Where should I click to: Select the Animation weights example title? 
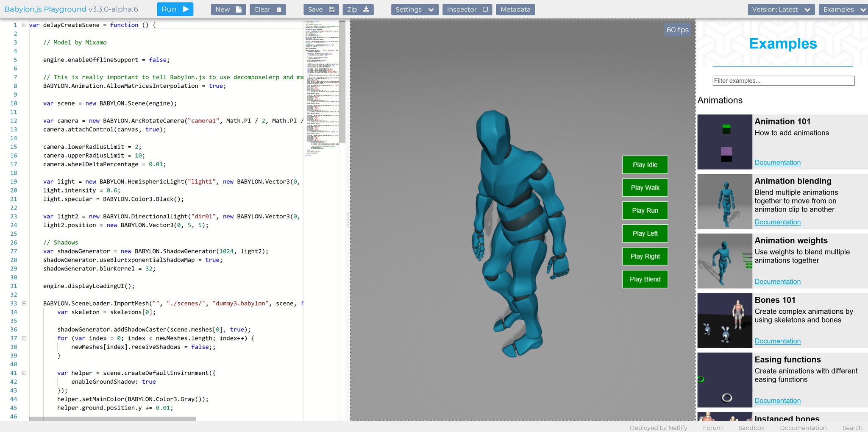click(791, 241)
